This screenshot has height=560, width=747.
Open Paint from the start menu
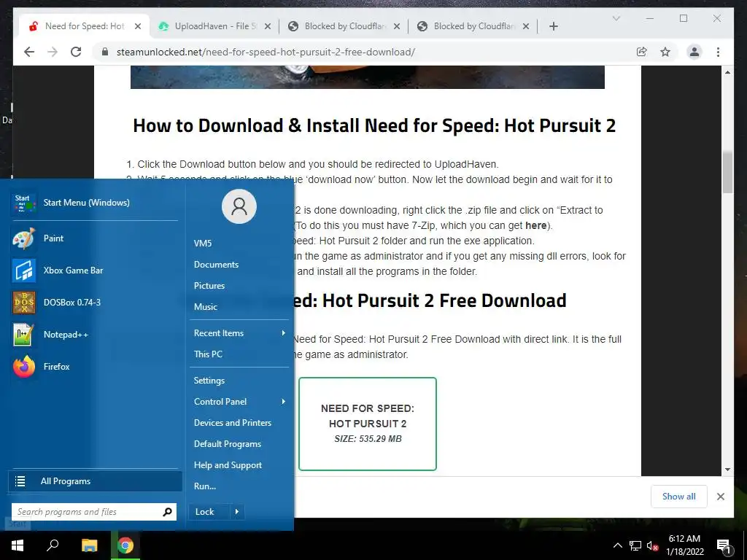[53, 238]
